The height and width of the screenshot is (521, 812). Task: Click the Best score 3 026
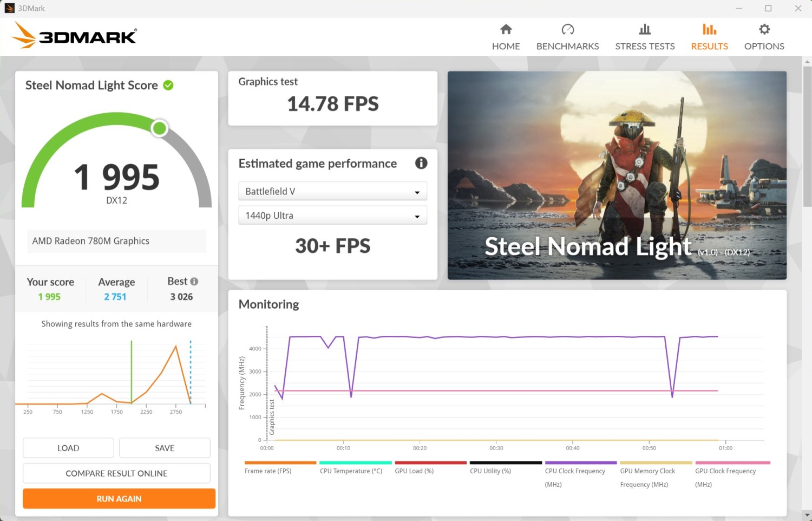click(181, 297)
